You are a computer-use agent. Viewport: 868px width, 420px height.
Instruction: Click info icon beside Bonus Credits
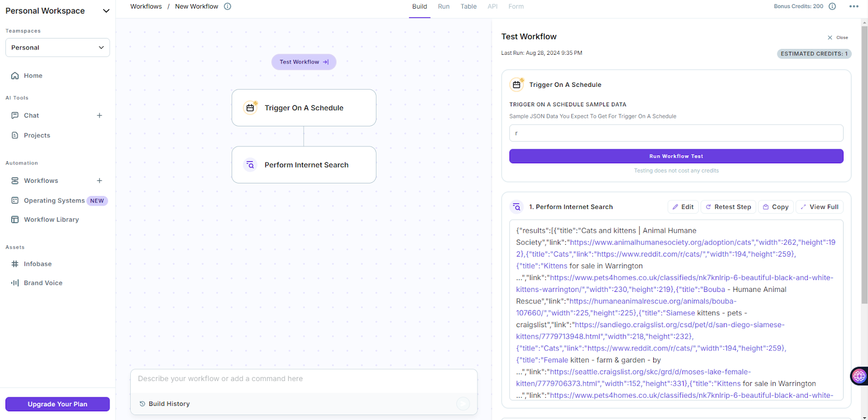(x=832, y=7)
